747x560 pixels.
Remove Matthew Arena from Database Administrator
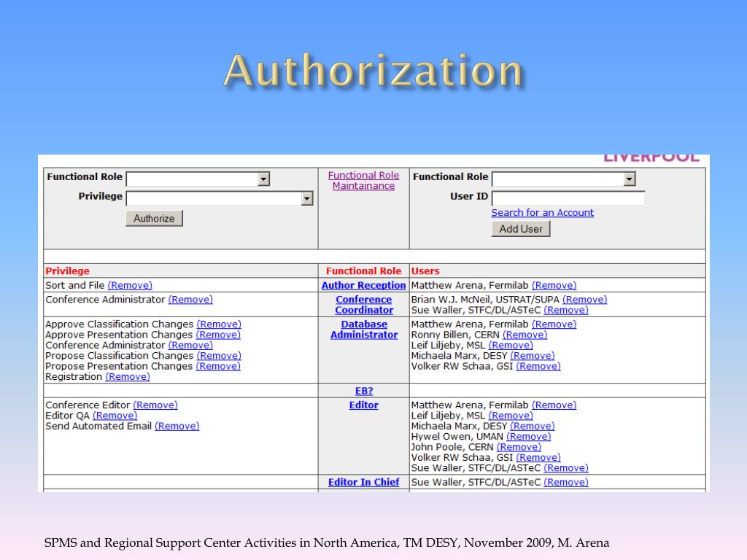554,324
